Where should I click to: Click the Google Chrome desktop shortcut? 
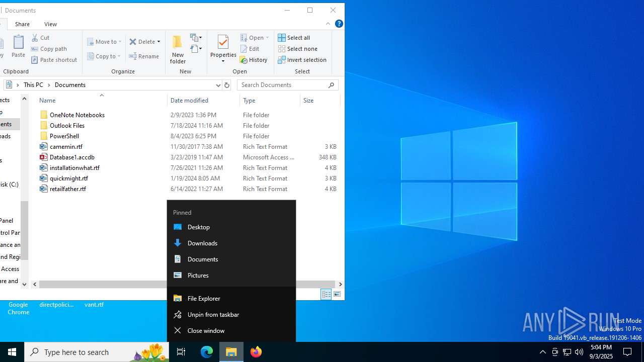click(18, 308)
